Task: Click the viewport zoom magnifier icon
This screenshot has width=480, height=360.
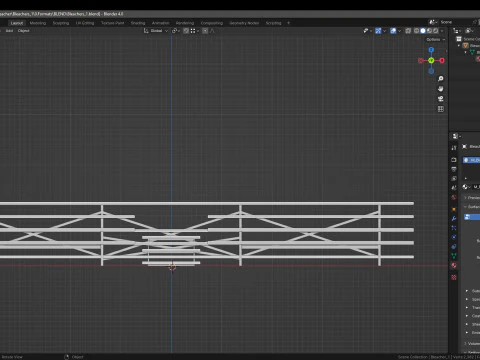Action: point(441,79)
